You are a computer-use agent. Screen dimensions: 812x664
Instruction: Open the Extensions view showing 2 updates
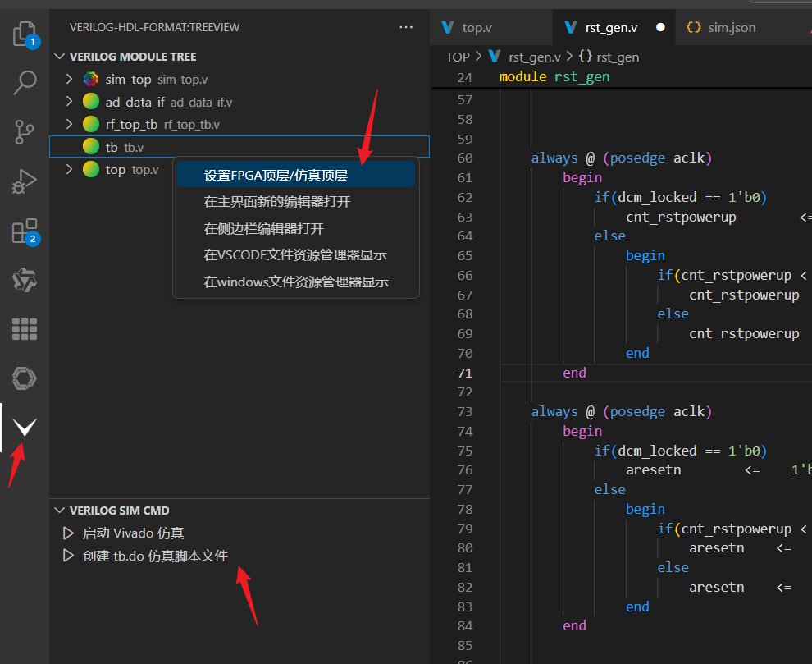[25, 231]
